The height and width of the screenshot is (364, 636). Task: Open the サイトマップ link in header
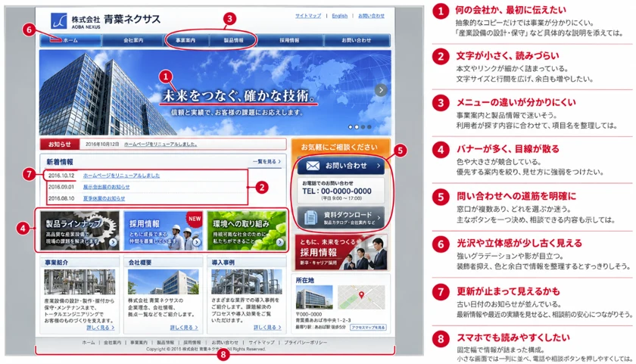tap(308, 16)
